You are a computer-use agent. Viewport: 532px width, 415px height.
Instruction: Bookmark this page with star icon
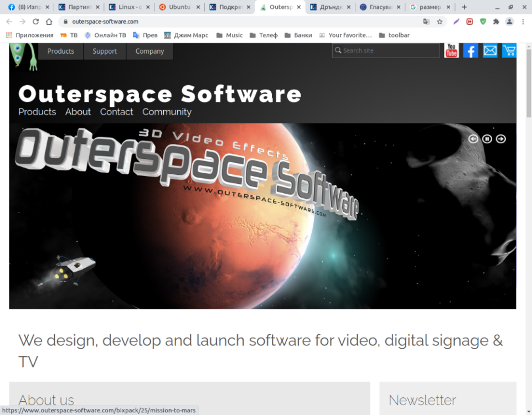[x=440, y=22]
